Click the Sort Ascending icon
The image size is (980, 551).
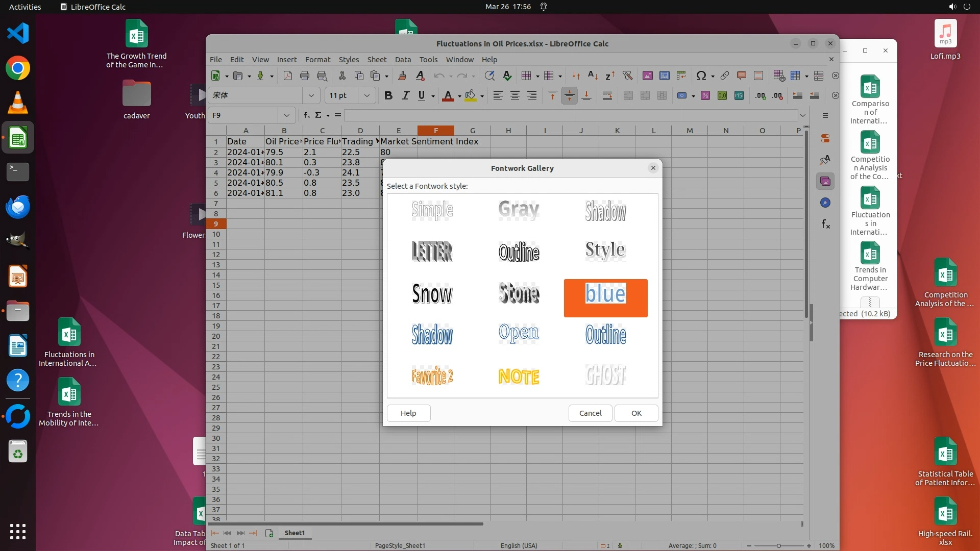pos(593,76)
